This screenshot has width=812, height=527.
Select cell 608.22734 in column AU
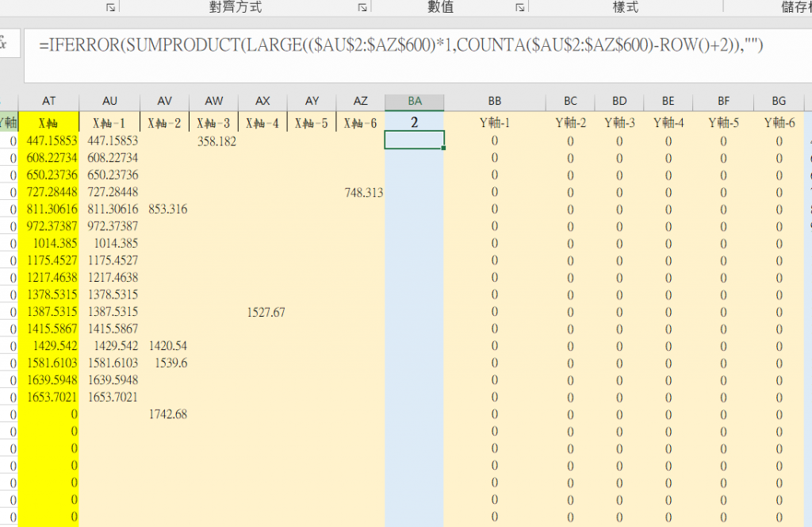(109, 158)
